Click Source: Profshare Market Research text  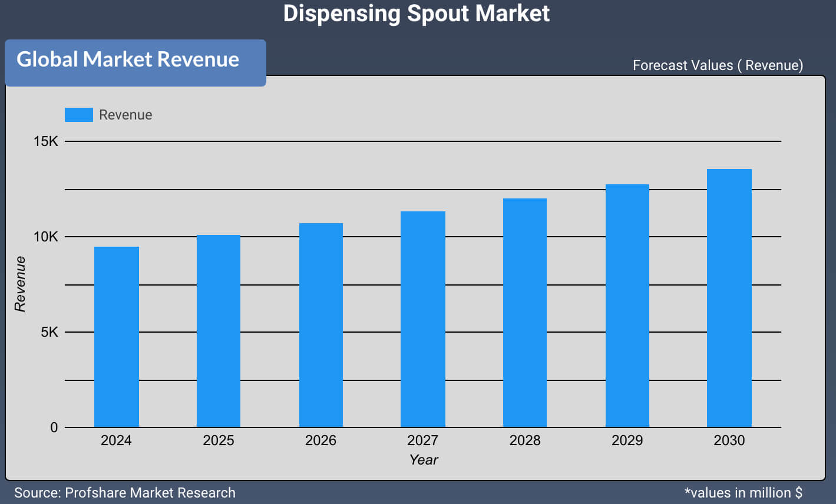[x=125, y=493]
